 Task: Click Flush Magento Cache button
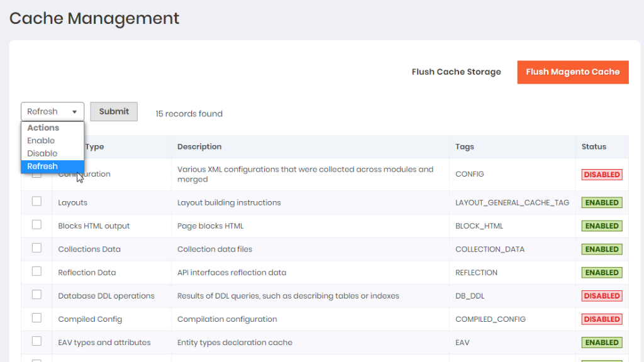click(573, 72)
